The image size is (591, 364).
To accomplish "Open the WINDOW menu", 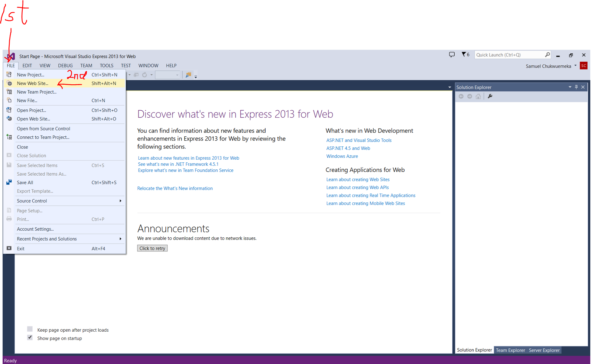I will [148, 65].
